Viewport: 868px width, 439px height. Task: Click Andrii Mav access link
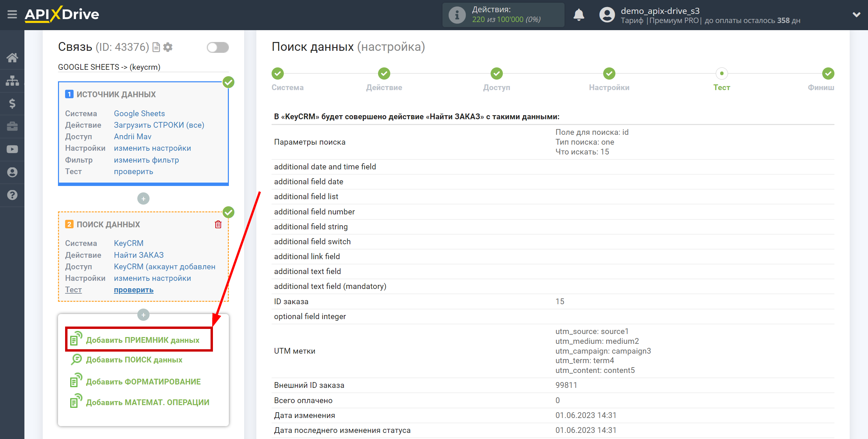[133, 137]
